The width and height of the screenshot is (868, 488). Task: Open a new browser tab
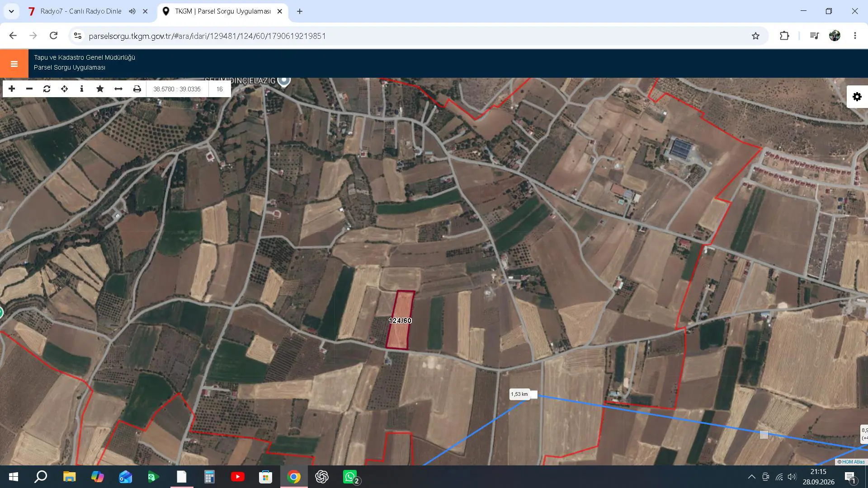pos(300,11)
